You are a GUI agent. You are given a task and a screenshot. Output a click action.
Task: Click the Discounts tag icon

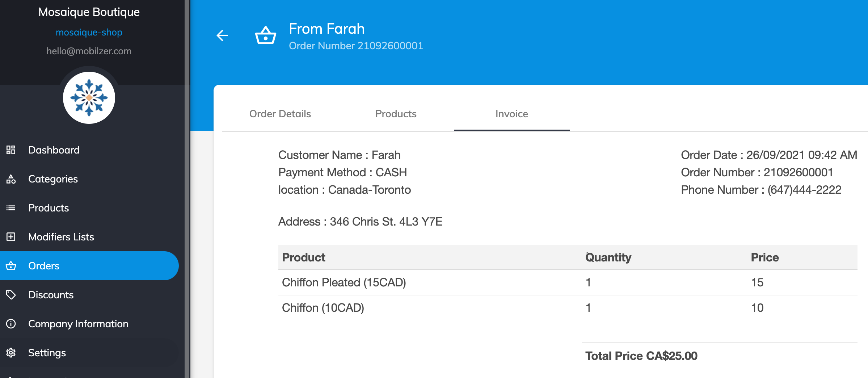click(11, 295)
